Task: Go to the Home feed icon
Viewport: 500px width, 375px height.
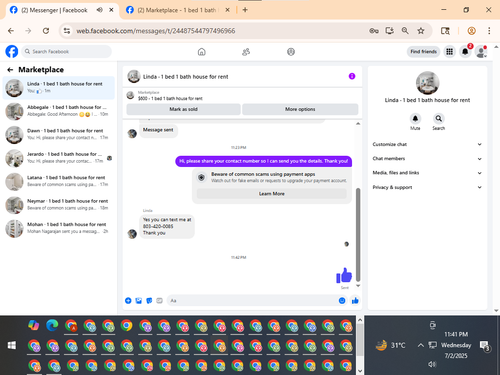Action: pos(202,52)
